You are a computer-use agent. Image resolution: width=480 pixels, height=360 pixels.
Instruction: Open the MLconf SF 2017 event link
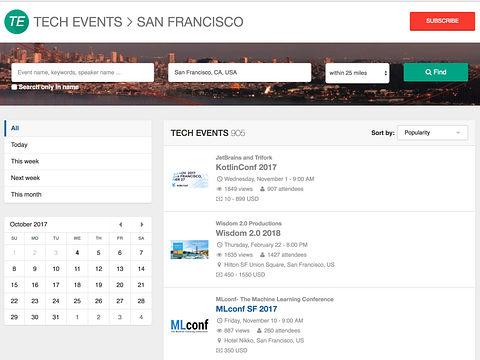pos(246,309)
